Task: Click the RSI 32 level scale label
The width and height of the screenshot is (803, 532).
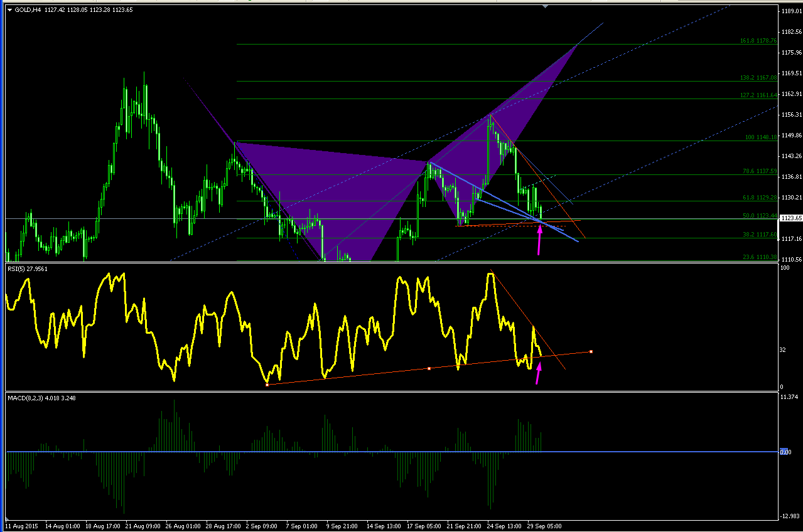Action: (x=783, y=349)
